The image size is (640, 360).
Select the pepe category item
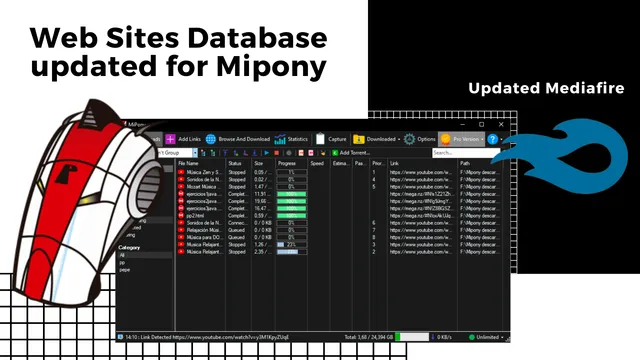click(x=124, y=270)
